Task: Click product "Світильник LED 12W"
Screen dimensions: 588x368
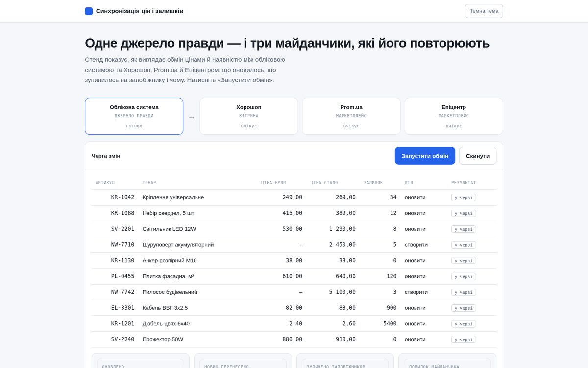Action: click(x=169, y=229)
